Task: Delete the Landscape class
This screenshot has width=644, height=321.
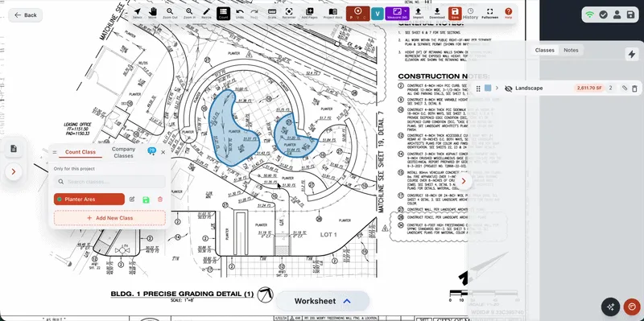Action: [x=634, y=88]
